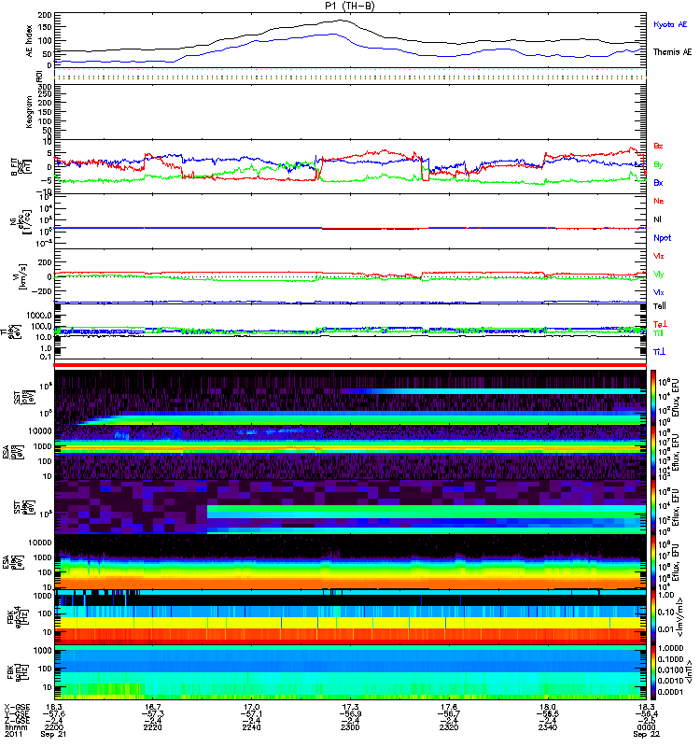Image resolution: width=700 pixels, height=747 pixels.
Task: Click the '-56.9' Y-GSE value
Action: [x=350, y=713]
